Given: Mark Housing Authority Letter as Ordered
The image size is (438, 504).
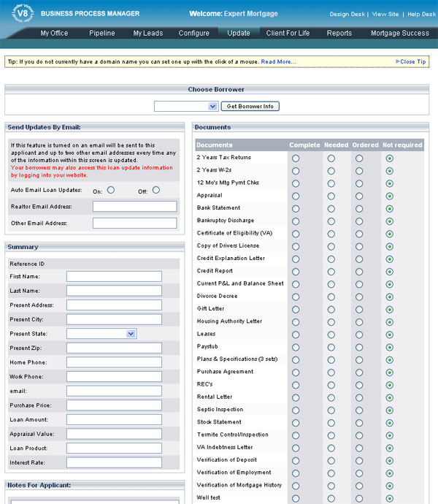Looking at the screenshot, I should click(x=359, y=322).
